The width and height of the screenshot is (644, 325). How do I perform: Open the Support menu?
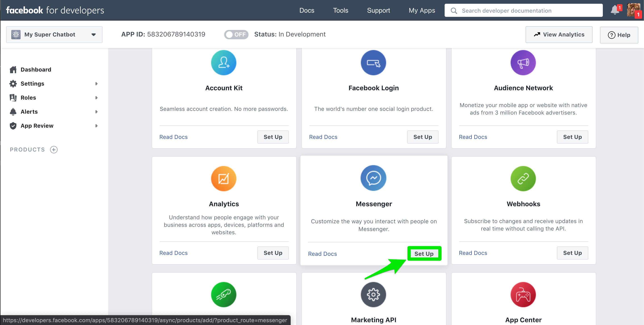[378, 10]
